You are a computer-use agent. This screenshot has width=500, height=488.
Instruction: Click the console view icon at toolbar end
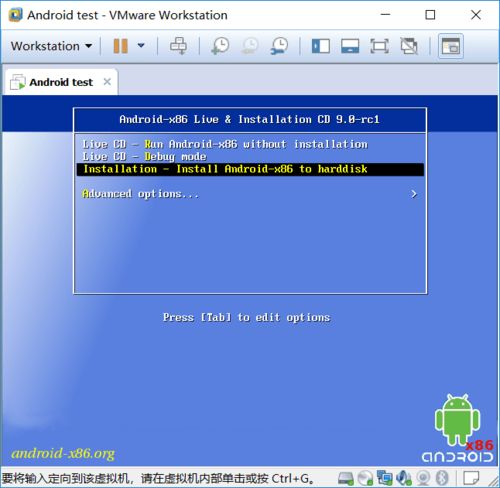click(x=451, y=46)
